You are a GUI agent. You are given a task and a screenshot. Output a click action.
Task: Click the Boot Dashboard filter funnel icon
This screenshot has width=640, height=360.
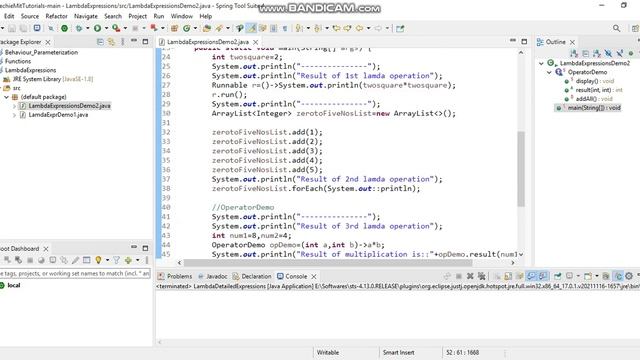click(x=116, y=260)
